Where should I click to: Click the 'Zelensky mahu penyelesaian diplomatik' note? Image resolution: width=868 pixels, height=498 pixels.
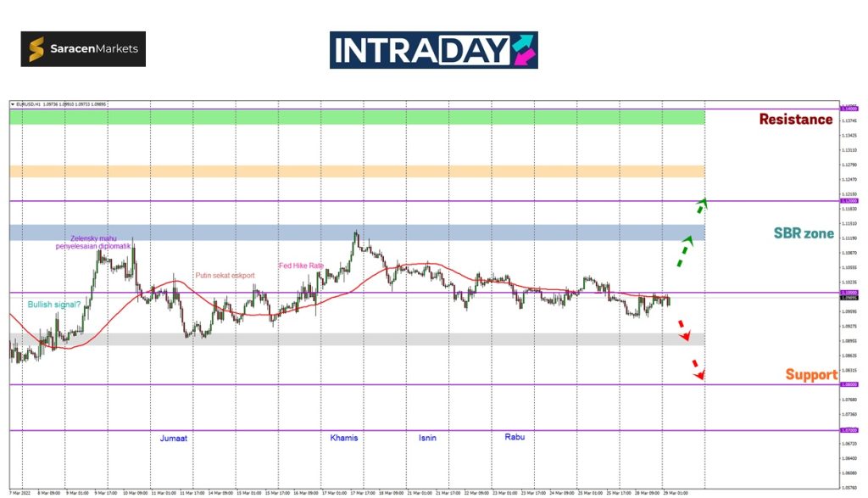point(93,242)
